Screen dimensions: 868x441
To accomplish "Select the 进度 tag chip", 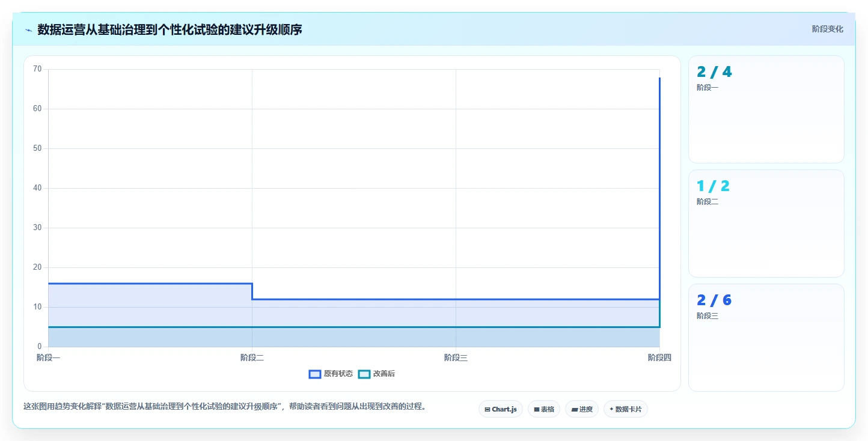I will [582, 409].
